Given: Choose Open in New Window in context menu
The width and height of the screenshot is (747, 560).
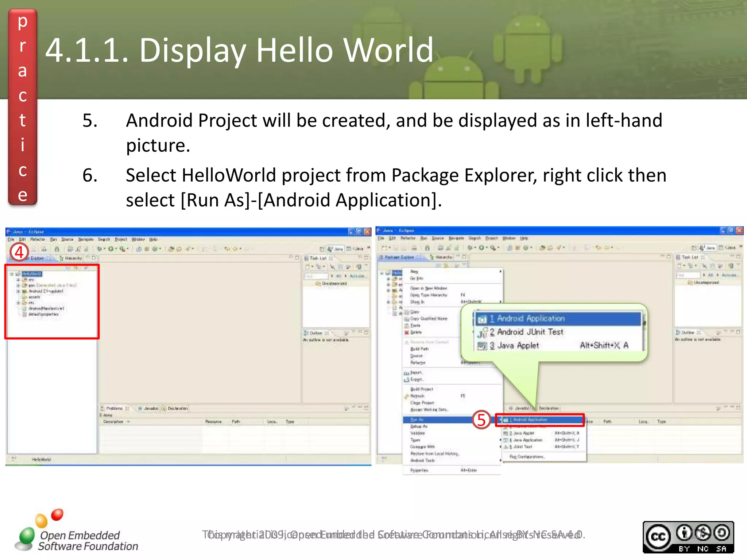Looking at the screenshot, I should tap(452, 288).
